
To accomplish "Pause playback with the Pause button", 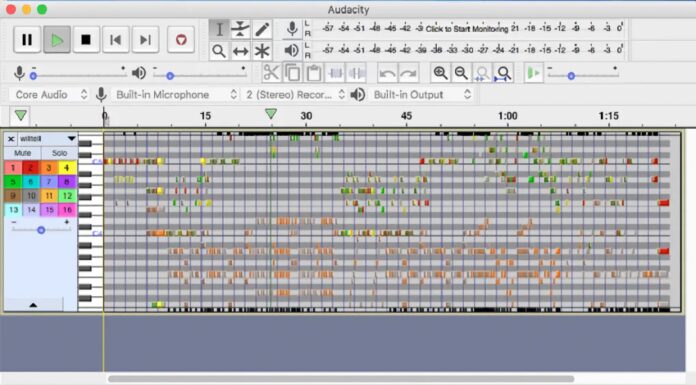I will pyautogui.click(x=27, y=40).
